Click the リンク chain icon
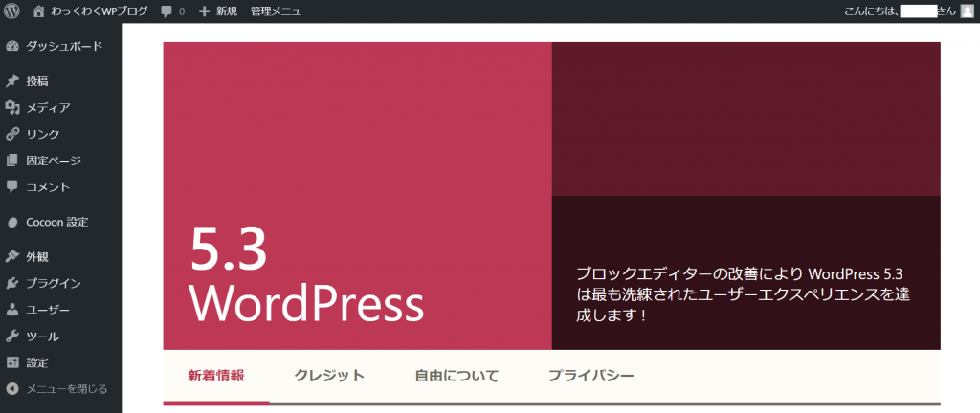 (12, 134)
